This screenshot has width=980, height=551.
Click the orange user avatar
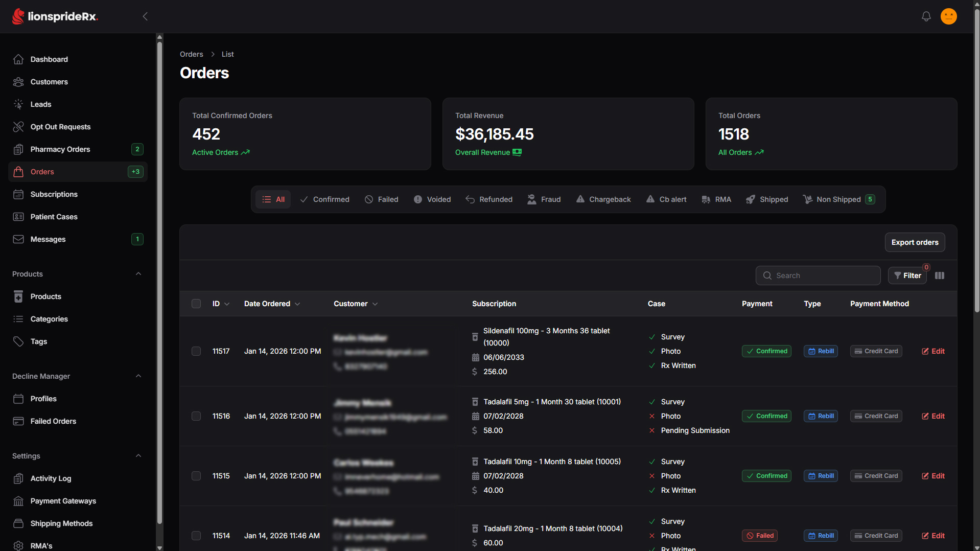point(949,16)
